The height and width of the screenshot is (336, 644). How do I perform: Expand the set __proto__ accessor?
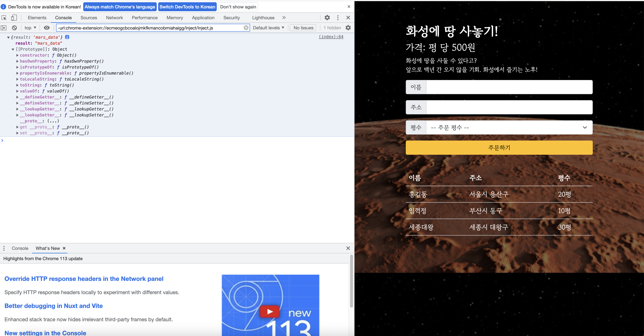pyautogui.click(x=17, y=133)
